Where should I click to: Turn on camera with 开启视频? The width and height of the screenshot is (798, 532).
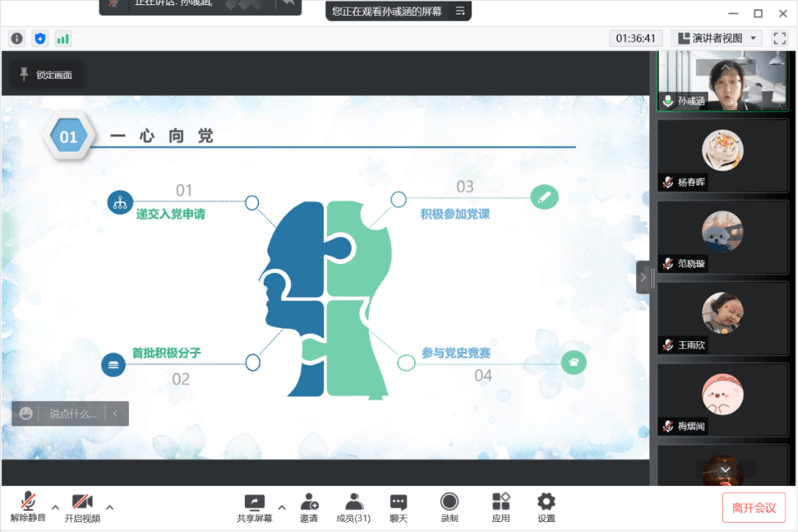[82, 508]
